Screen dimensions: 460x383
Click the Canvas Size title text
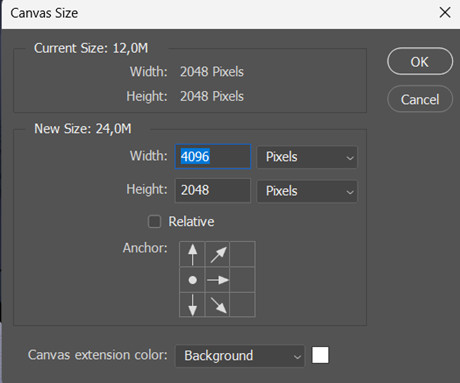click(x=44, y=13)
